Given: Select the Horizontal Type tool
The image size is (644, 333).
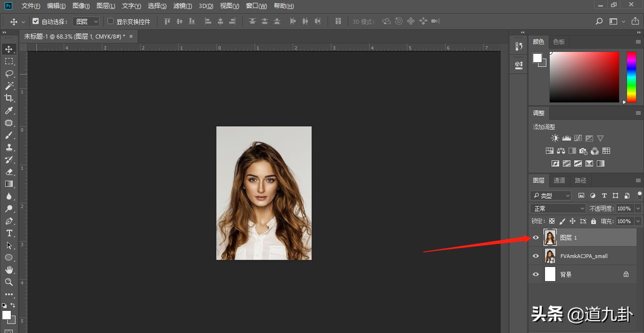Looking at the screenshot, I should click(x=9, y=233).
